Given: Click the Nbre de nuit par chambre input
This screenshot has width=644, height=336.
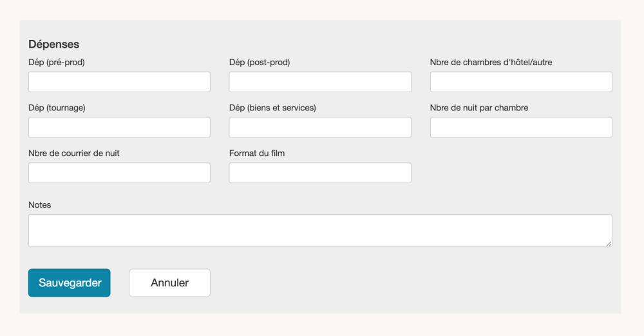Looking at the screenshot, I should coord(521,127).
